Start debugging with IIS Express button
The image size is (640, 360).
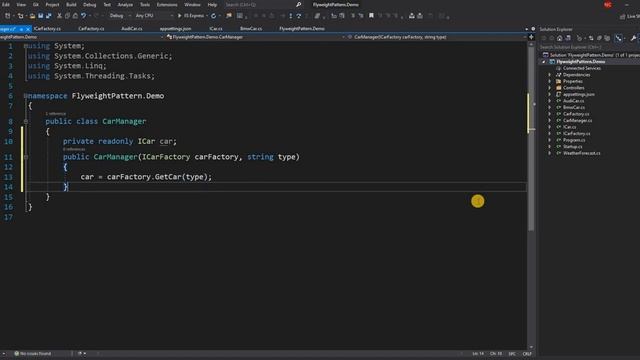coord(191,16)
